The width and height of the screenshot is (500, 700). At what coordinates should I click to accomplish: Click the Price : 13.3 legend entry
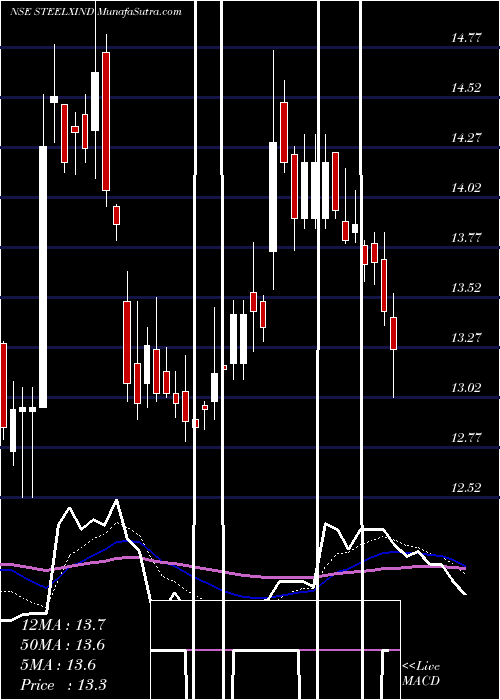(63, 685)
